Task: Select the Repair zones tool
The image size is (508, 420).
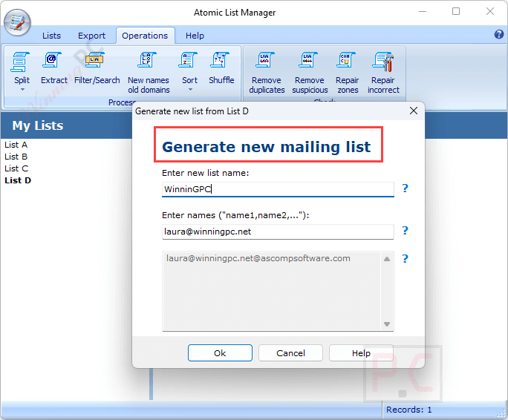Action: coord(348,73)
